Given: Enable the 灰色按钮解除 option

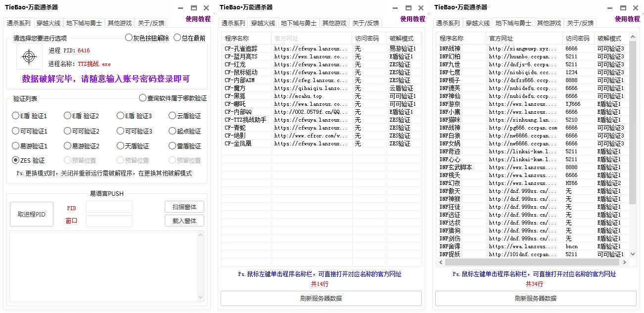Looking at the screenshot, I should (x=128, y=37).
